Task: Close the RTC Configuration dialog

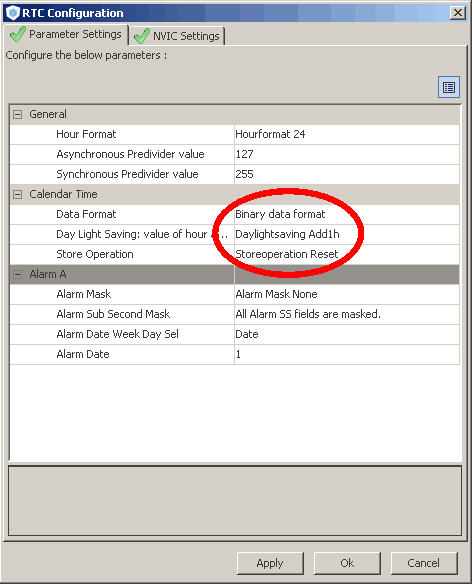Action: (x=458, y=13)
